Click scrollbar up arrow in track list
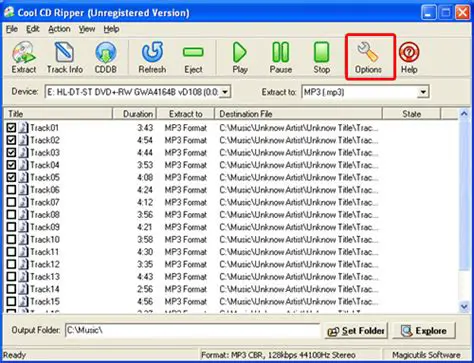 (x=464, y=114)
